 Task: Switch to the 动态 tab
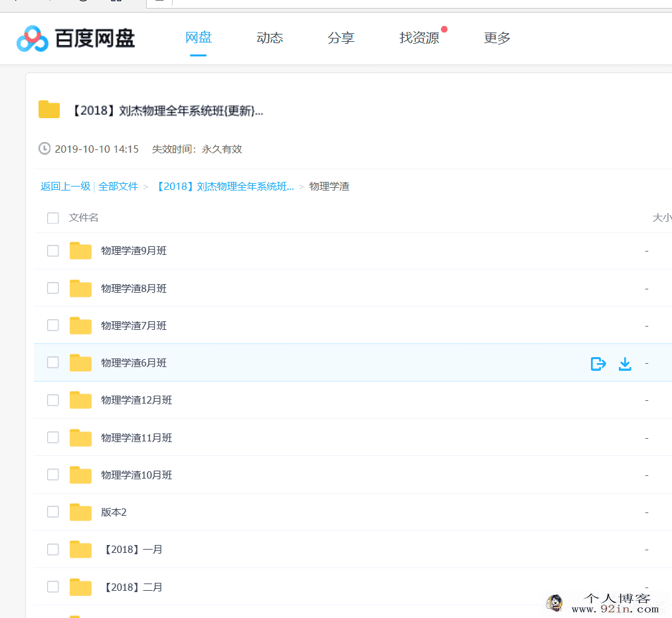click(270, 38)
